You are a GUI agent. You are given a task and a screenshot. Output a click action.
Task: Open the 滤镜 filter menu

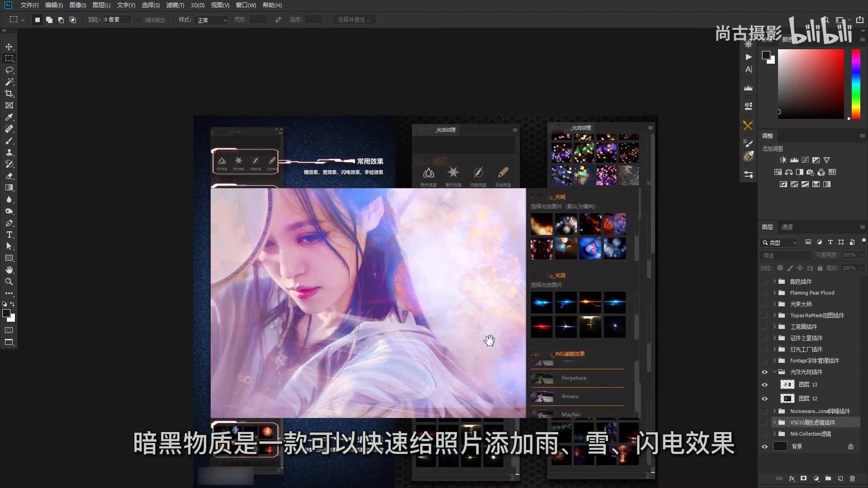[x=175, y=5]
